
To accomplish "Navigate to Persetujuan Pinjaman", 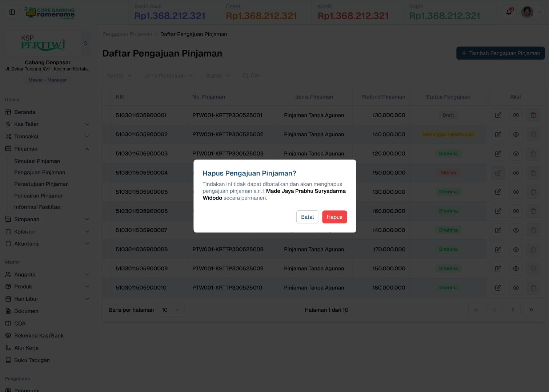I will pos(41,184).
